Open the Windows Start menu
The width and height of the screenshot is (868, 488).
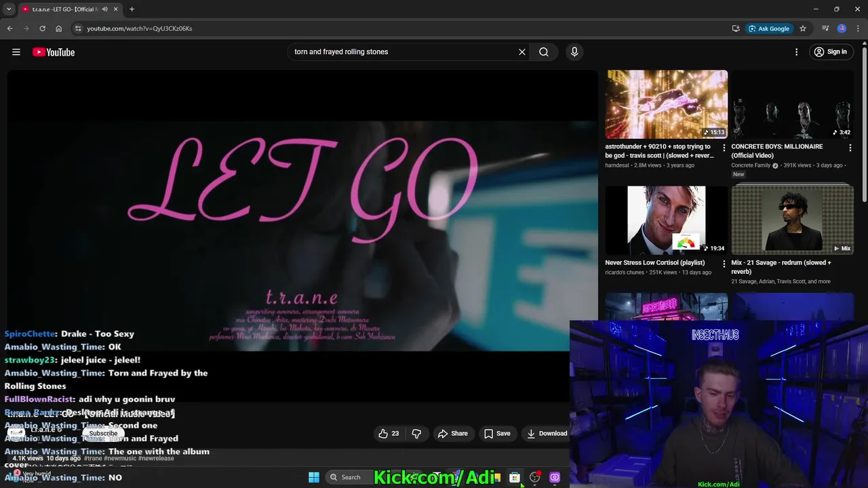click(x=314, y=477)
